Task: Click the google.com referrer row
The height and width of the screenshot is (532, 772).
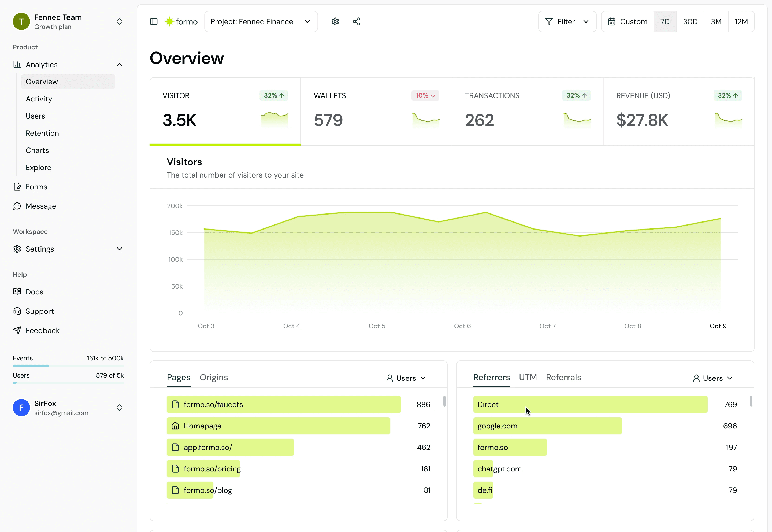Action: pyautogui.click(x=605, y=426)
